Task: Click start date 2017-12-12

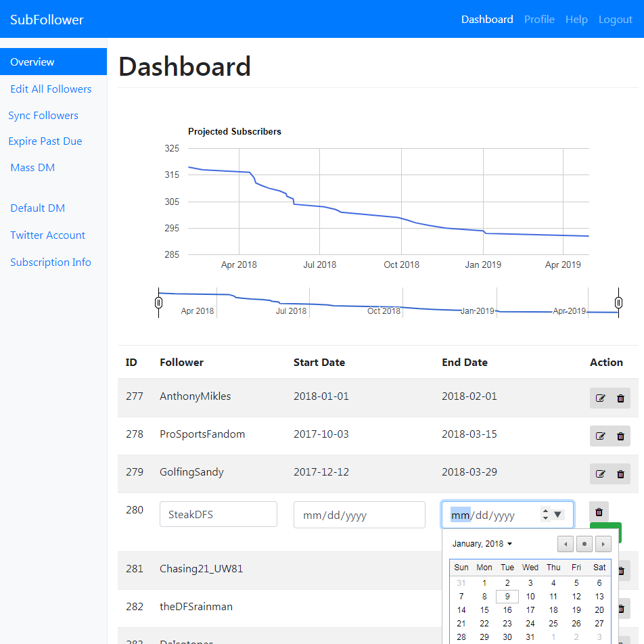Action: click(x=321, y=472)
